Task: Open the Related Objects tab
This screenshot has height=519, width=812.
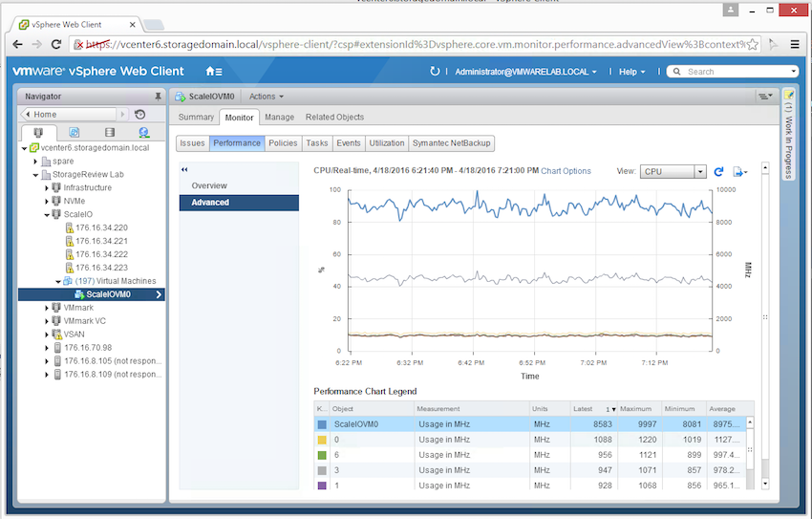Action: 334,117
